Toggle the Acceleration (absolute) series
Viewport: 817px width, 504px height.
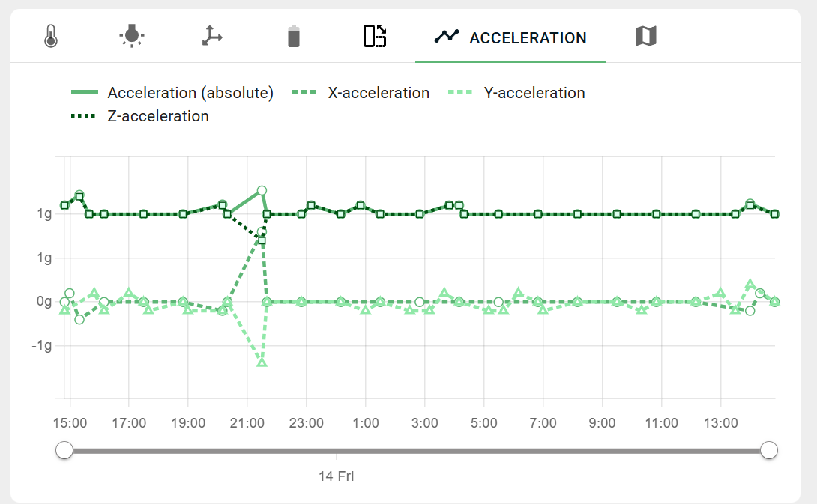point(172,92)
